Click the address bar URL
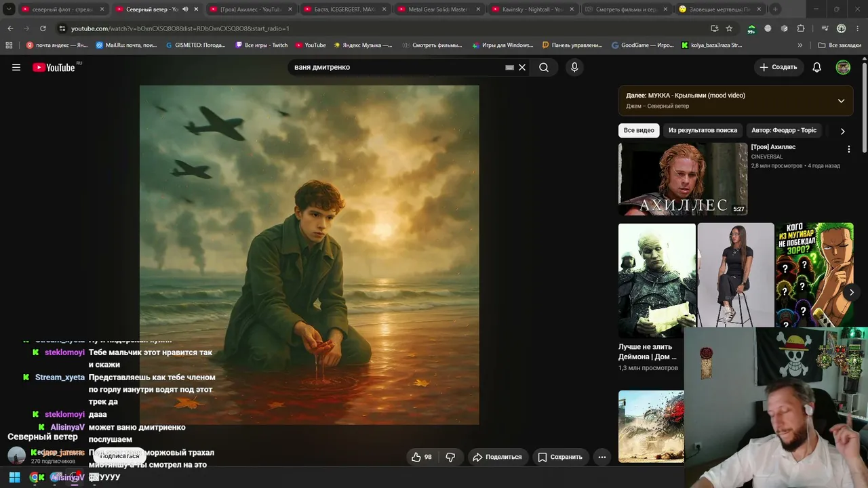The height and width of the screenshot is (488, 868). click(x=180, y=28)
